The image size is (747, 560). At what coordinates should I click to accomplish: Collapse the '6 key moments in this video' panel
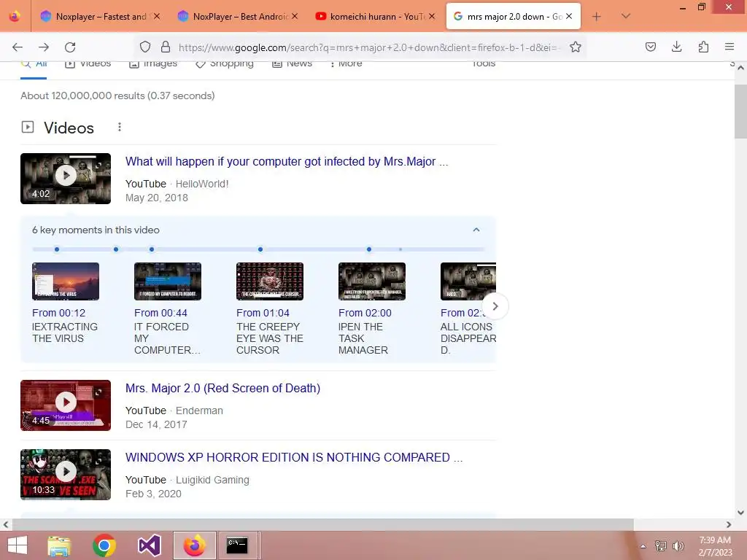pos(476,230)
